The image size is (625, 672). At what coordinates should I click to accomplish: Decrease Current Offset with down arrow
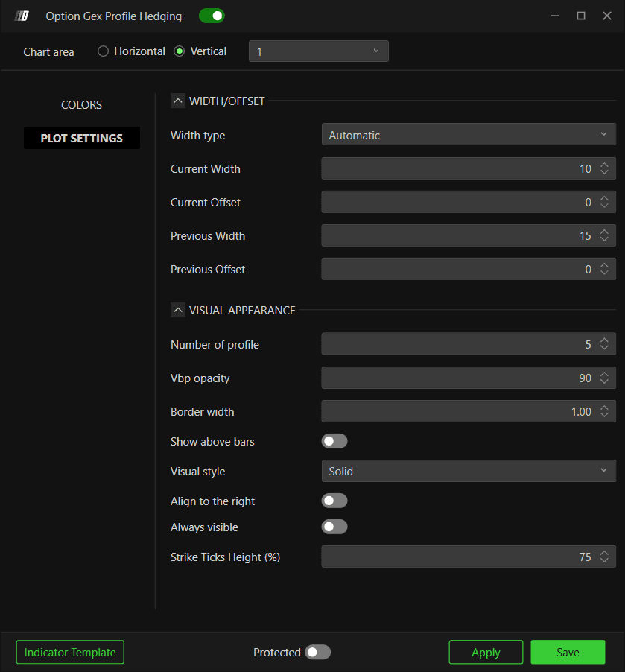604,206
